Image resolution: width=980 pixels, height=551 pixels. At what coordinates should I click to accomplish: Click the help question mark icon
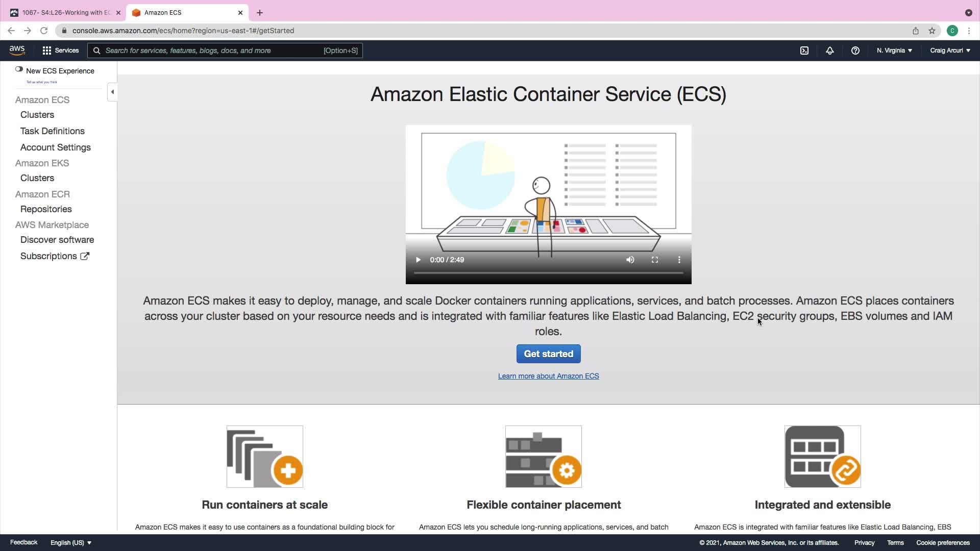[855, 51]
